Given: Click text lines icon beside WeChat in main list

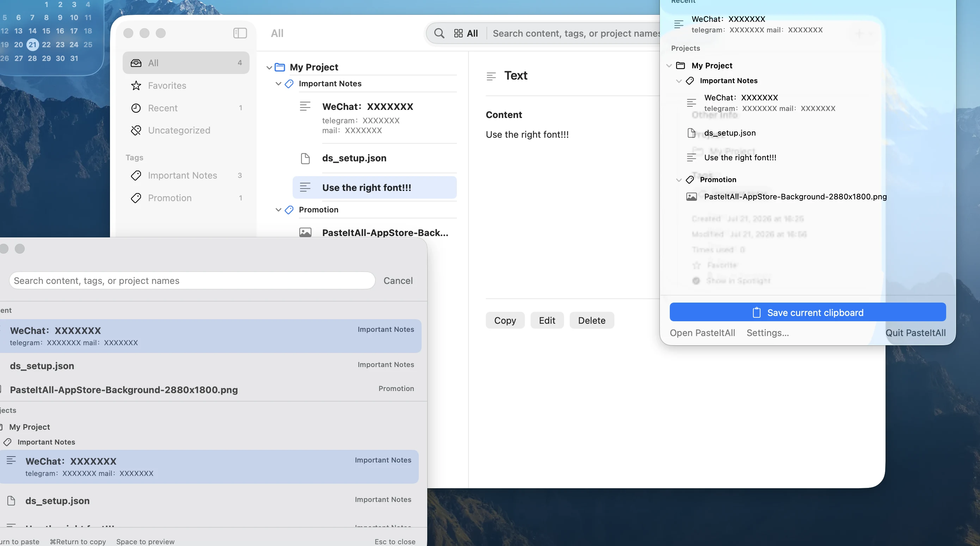Looking at the screenshot, I should coord(305,106).
